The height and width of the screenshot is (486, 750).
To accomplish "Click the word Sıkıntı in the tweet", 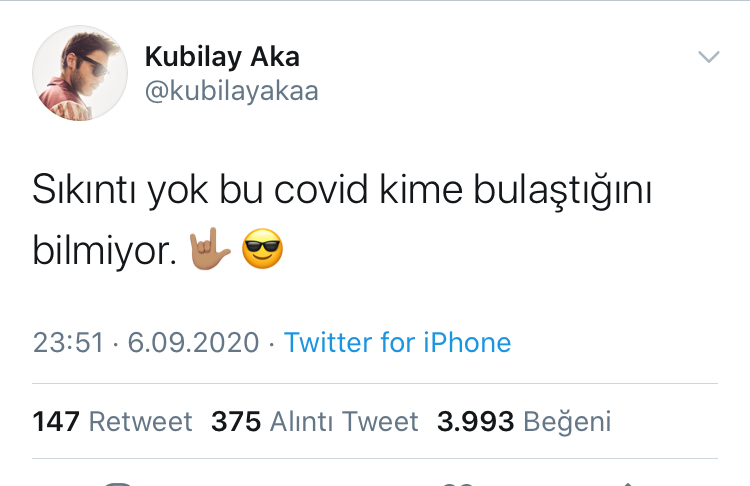I will 84,189.
